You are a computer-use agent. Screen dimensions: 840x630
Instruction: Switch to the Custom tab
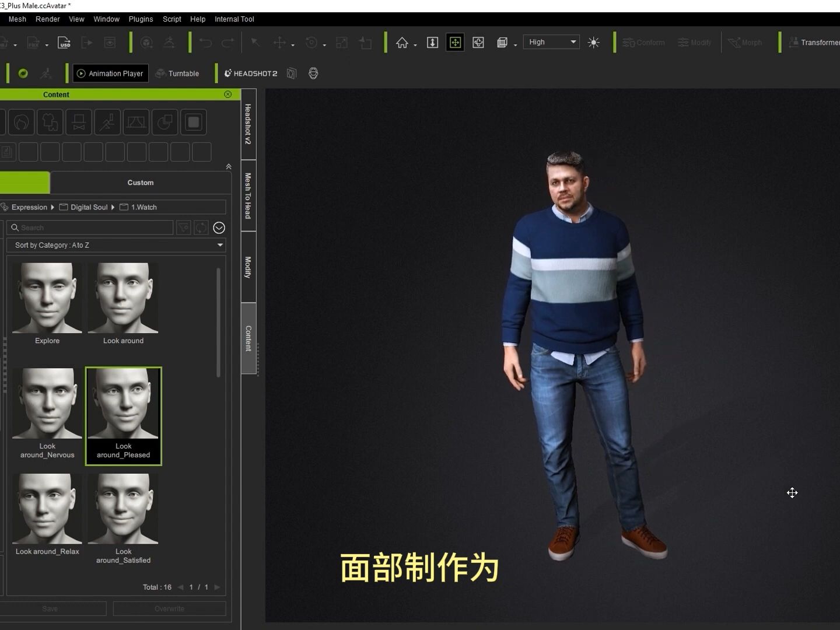[141, 183]
